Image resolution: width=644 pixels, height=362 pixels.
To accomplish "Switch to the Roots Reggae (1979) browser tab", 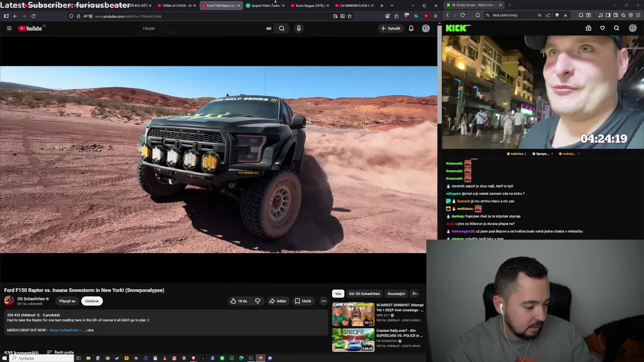I will 309,6.
